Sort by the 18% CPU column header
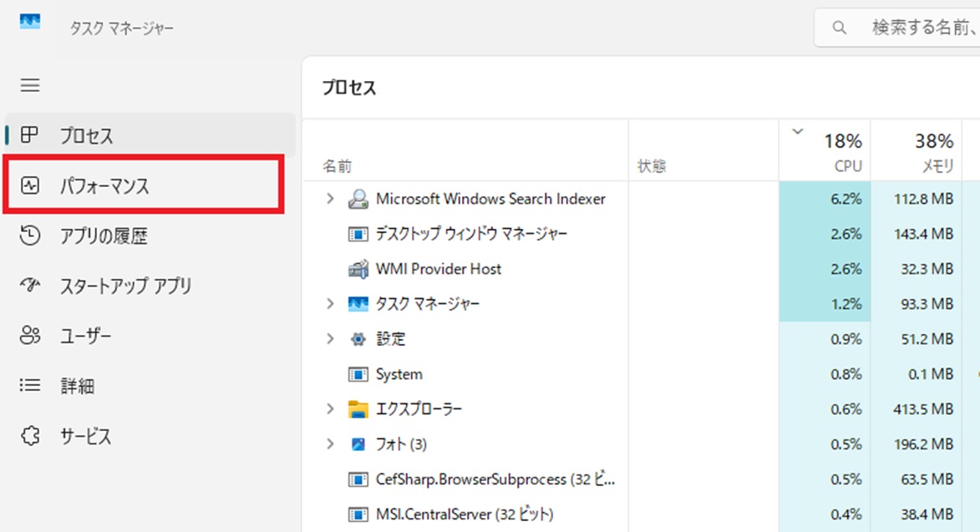 click(825, 150)
